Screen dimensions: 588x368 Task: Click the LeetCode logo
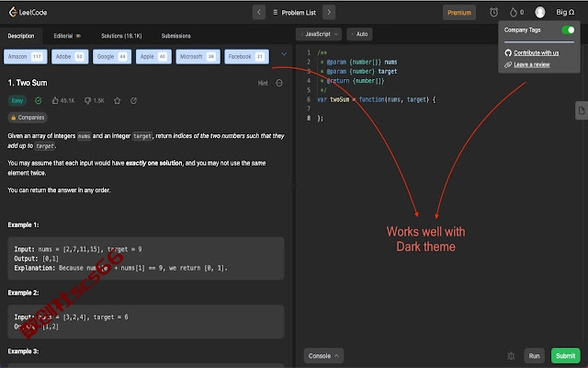tap(28, 12)
